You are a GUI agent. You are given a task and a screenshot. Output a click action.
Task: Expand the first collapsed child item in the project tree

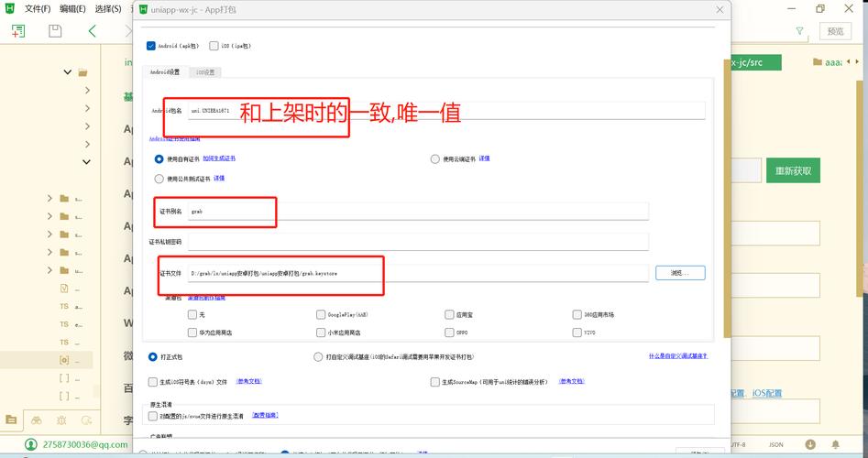(87, 91)
